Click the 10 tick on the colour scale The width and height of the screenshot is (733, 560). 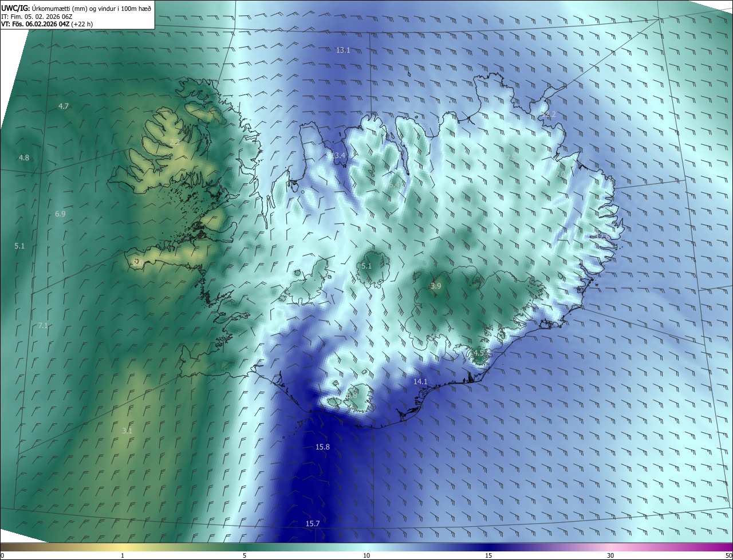tap(366, 556)
